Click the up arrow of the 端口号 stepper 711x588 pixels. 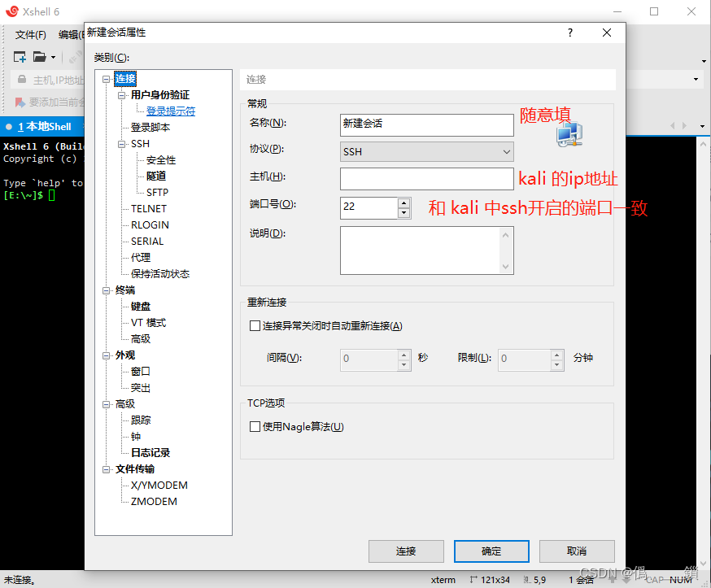pyautogui.click(x=403, y=203)
